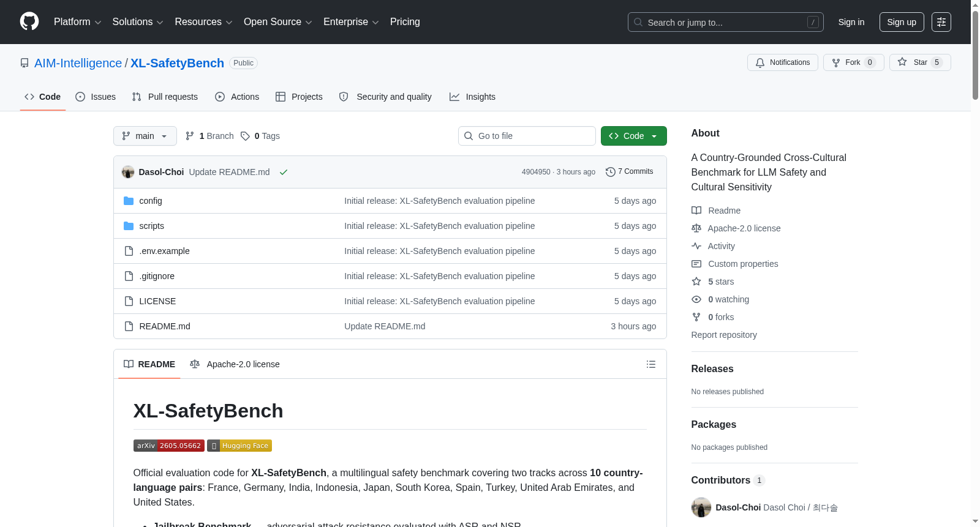Open the 7 Commits history
Image resolution: width=980 pixels, height=527 pixels.
click(629, 171)
